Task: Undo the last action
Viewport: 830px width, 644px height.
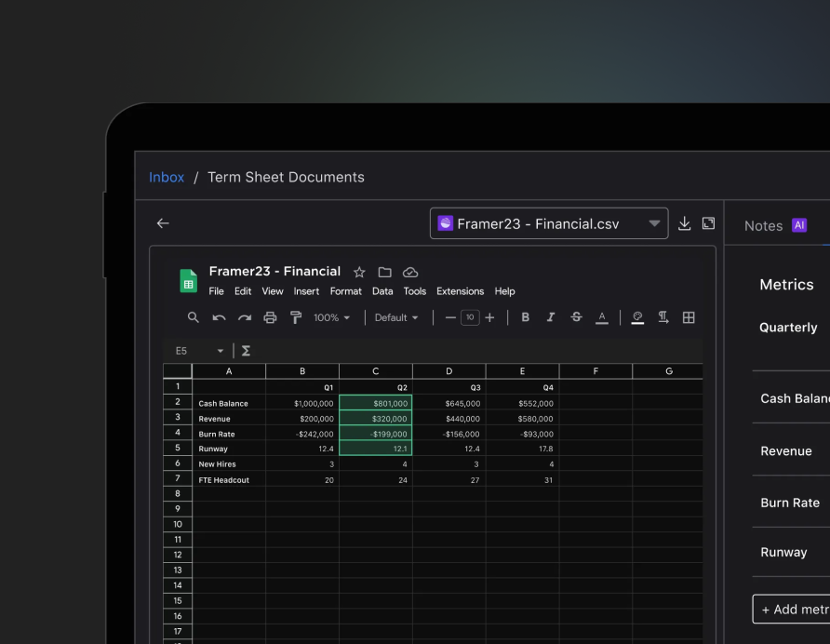Action: pos(219,317)
